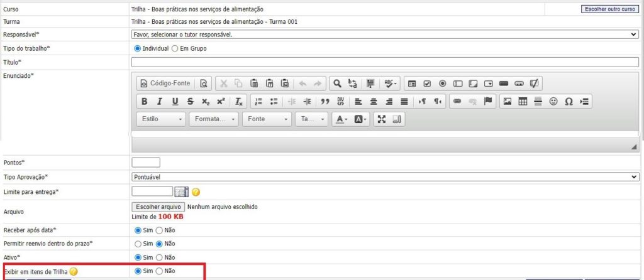Insert a numbered list
644x280 pixels.
point(258,102)
